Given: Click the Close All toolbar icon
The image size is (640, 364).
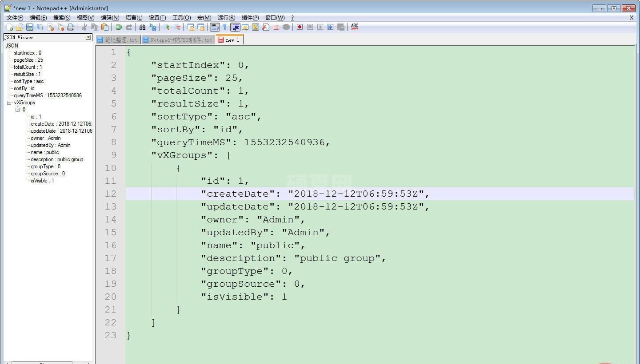Looking at the screenshot, I should click(x=60, y=27).
